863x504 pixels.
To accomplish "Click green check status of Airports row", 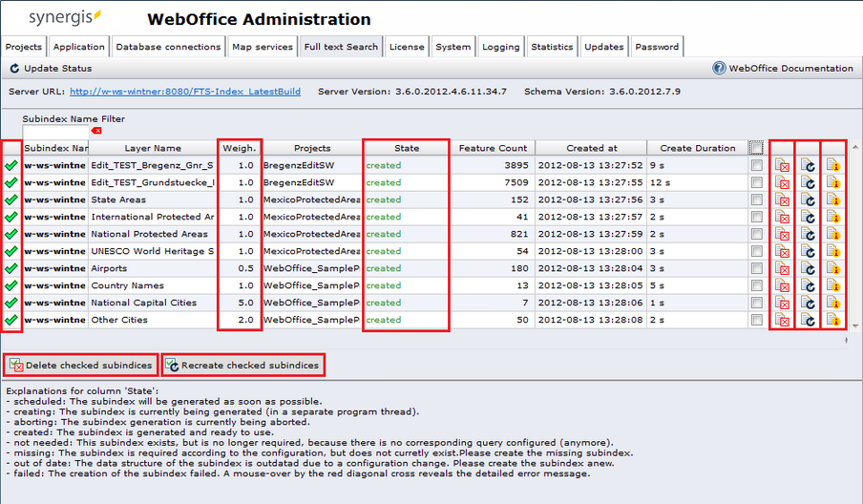I will click(x=11, y=268).
